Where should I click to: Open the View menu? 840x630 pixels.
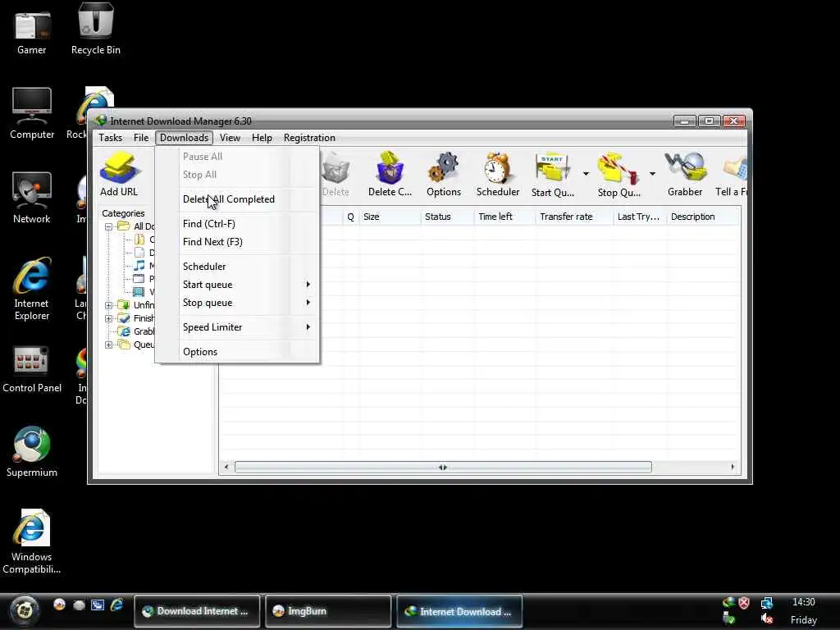230,138
